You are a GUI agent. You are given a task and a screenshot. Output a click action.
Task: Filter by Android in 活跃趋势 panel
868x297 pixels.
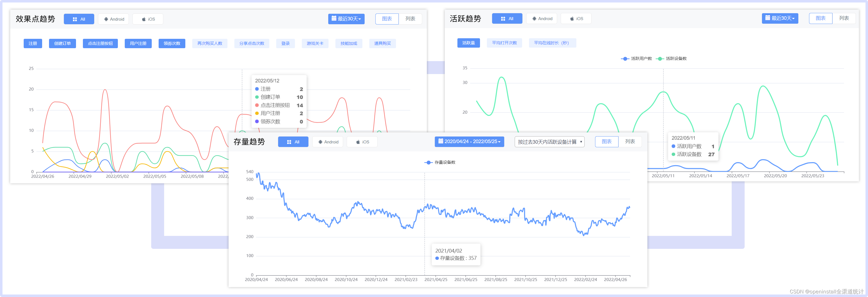click(542, 18)
